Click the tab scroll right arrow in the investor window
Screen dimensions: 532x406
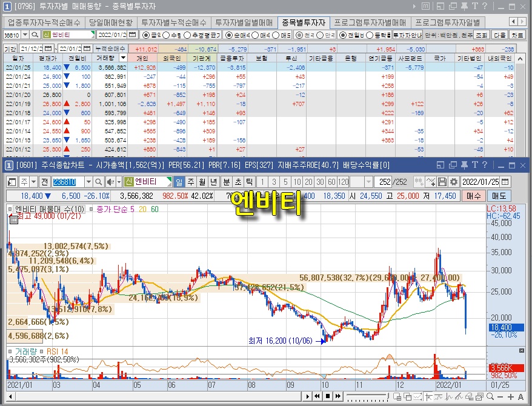522,22
